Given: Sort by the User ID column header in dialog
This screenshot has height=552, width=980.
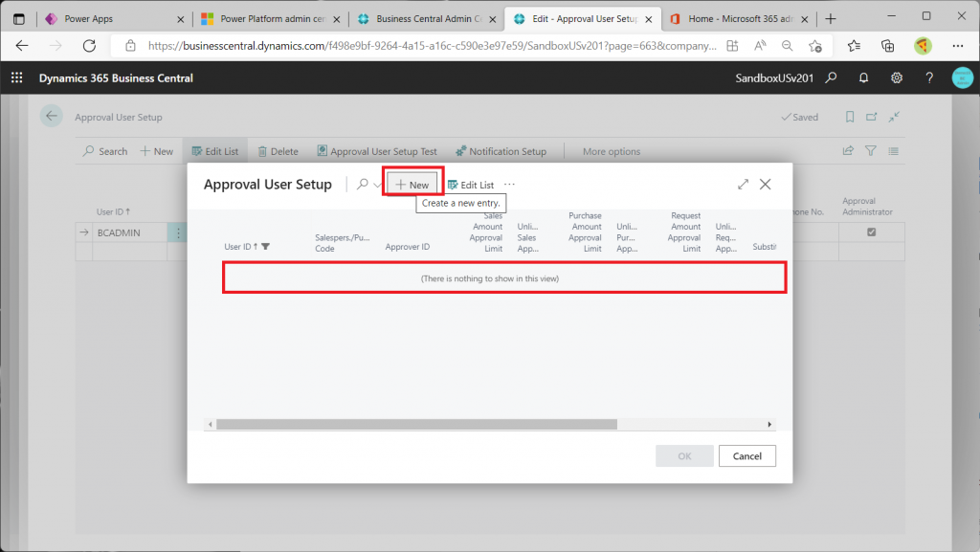Looking at the screenshot, I should click(x=240, y=247).
